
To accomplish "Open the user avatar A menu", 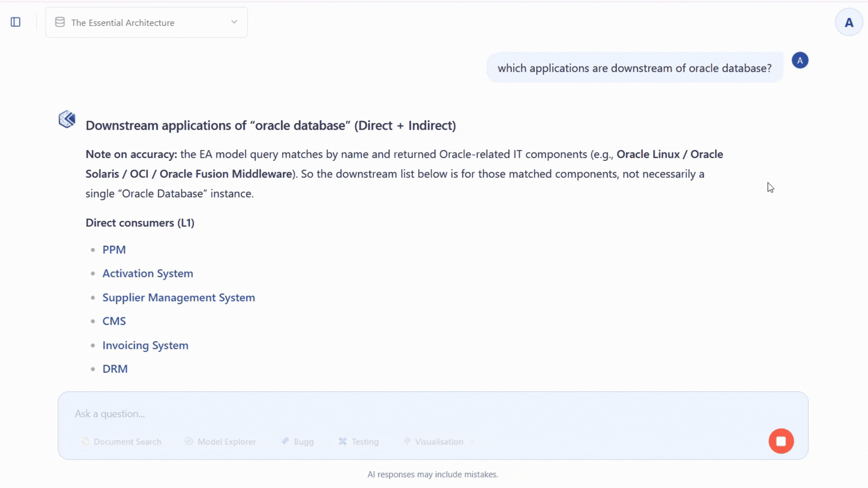I will click(x=849, y=22).
